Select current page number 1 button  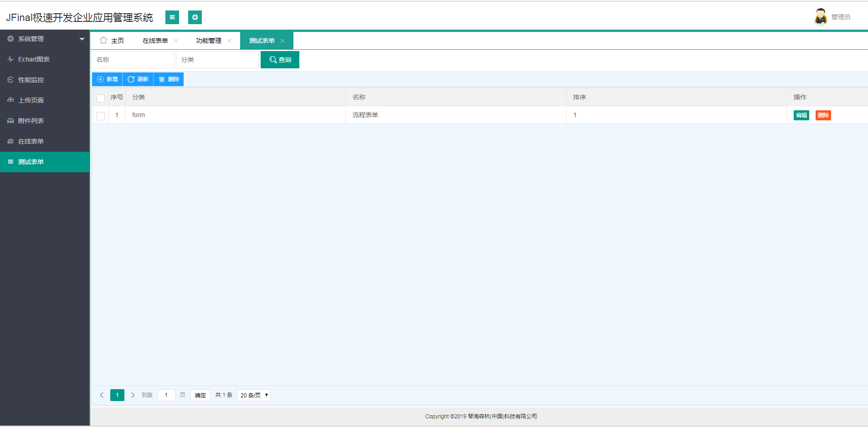[x=117, y=395]
